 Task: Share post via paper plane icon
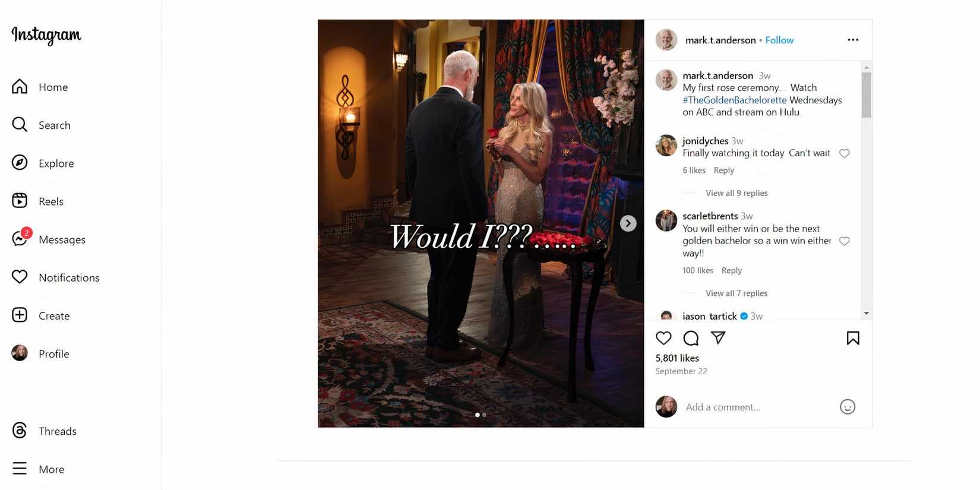pos(718,338)
